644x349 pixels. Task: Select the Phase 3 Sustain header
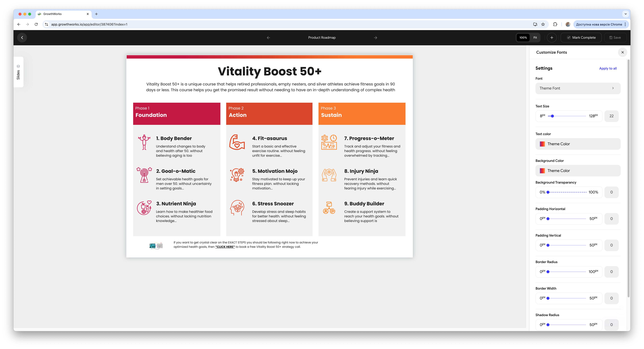pyautogui.click(x=362, y=114)
